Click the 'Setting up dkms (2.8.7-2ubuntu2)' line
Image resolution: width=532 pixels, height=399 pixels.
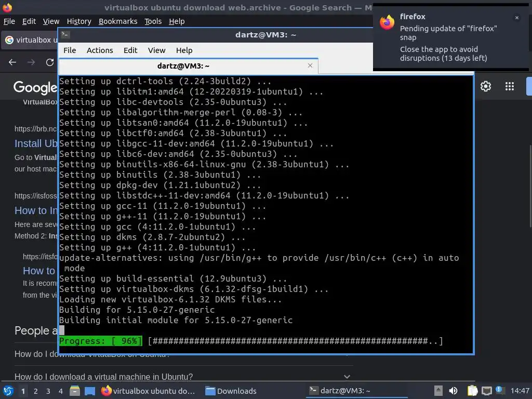pyautogui.click(x=152, y=237)
